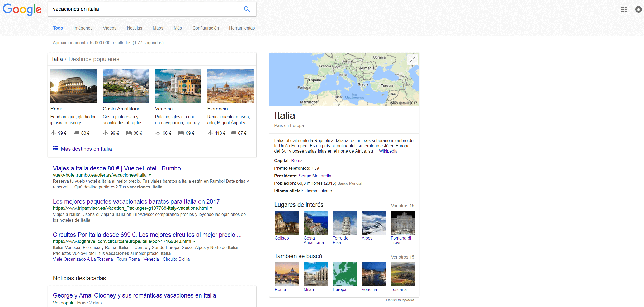Click Banco Mundial population source
The height and width of the screenshot is (307, 644).
pyautogui.click(x=350, y=183)
